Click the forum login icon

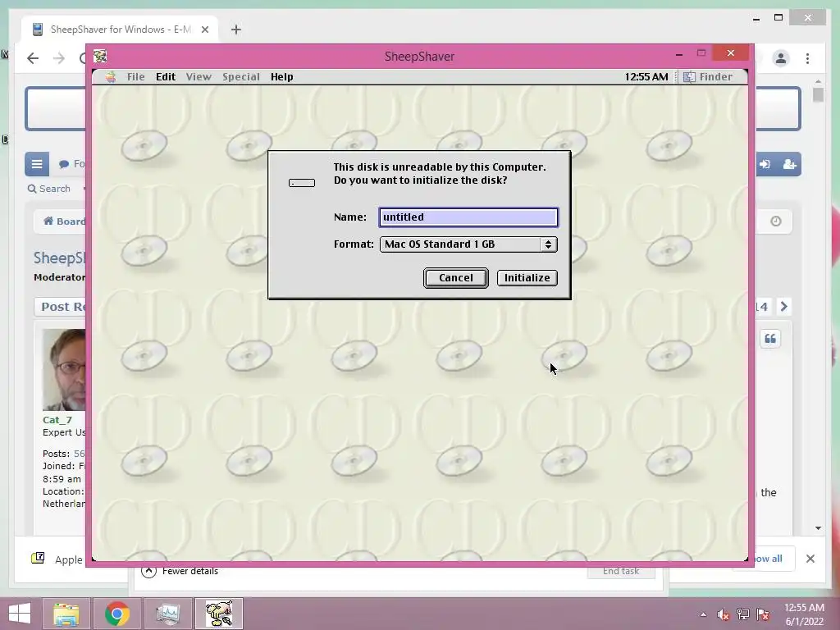[765, 164]
